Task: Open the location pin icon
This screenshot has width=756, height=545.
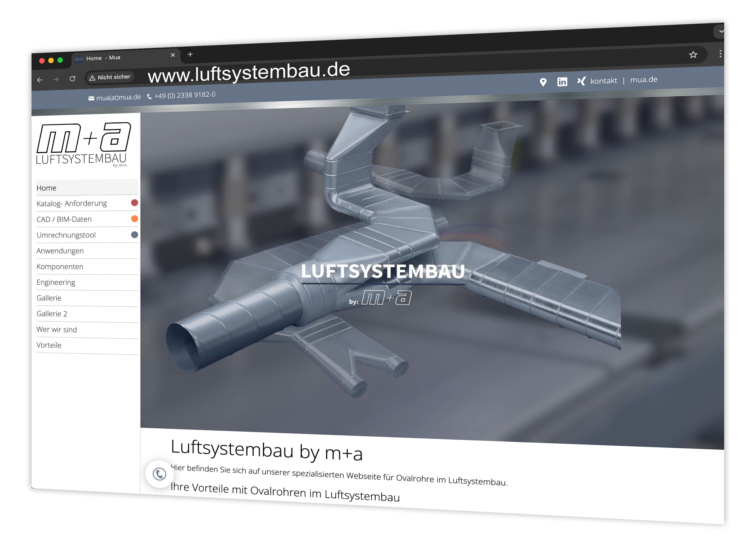Action: 543,82
